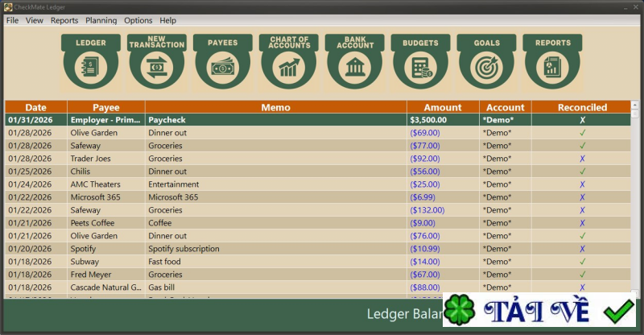The image size is (644, 335).
Task: Toggle reconciled check for Olive Garden 01/28 row
Action: click(x=582, y=133)
